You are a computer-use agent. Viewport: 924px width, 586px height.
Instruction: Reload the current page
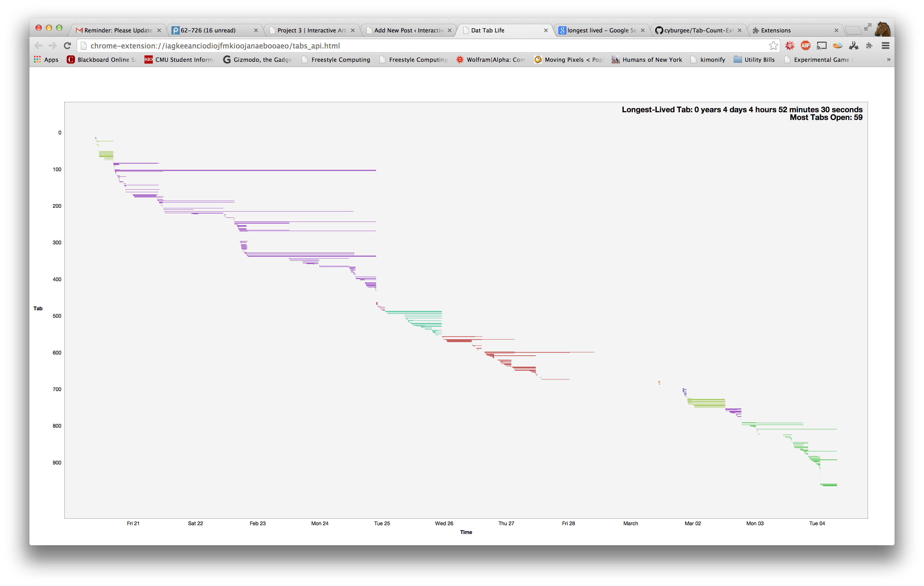coord(67,46)
